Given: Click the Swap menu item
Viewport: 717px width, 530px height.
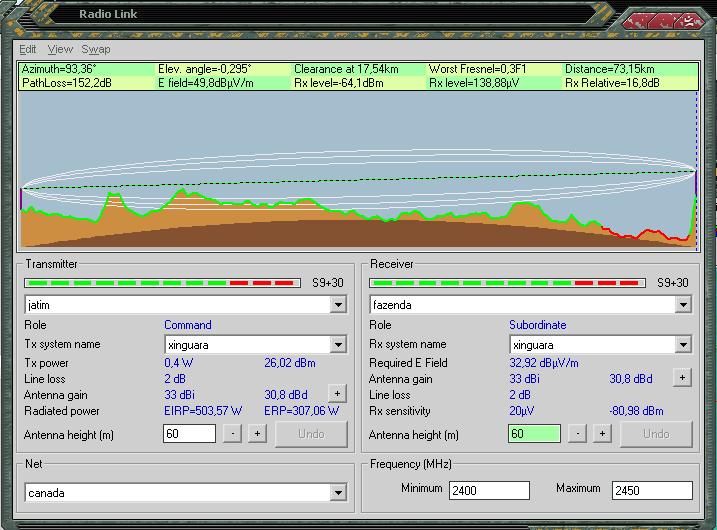Looking at the screenshot, I should tap(96, 49).
